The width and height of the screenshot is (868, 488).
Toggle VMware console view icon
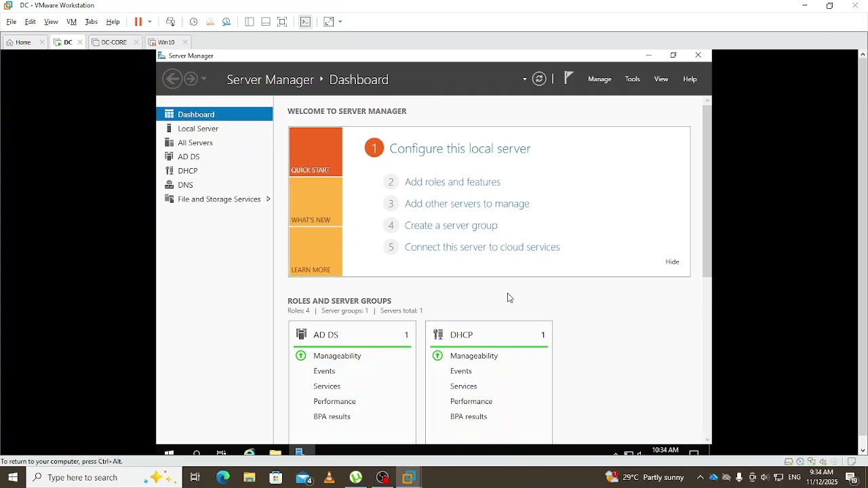[306, 22]
